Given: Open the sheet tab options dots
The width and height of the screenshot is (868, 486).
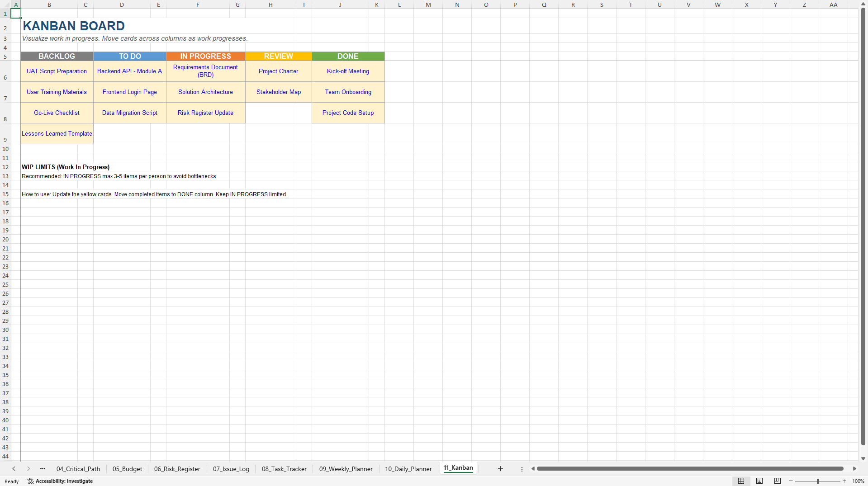Looking at the screenshot, I should tap(522, 469).
